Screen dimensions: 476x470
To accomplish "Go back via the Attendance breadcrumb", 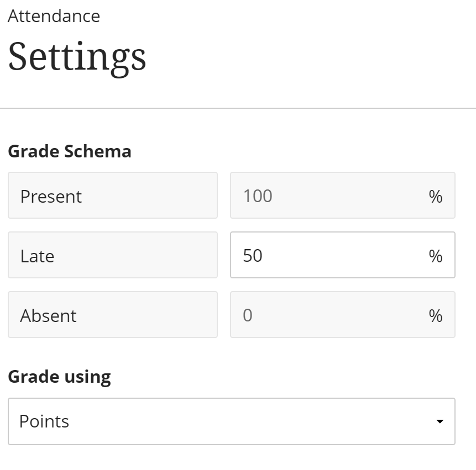I will coord(54,16).
